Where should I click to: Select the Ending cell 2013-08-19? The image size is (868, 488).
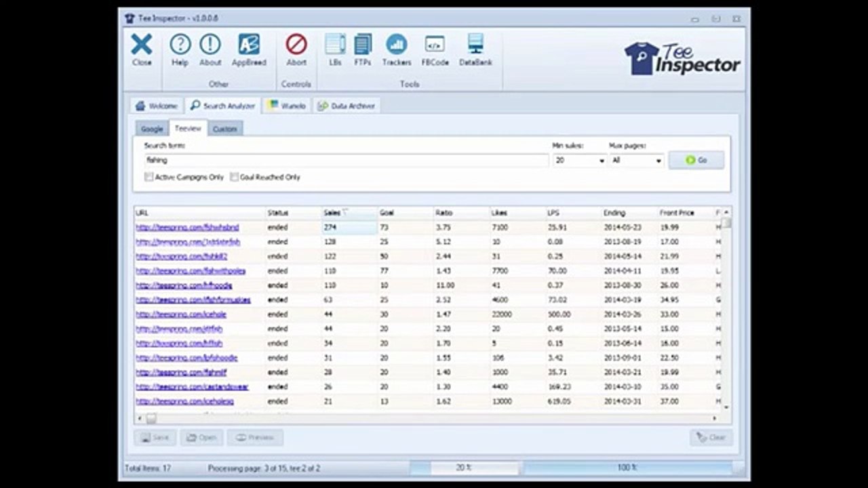(629, 242)
